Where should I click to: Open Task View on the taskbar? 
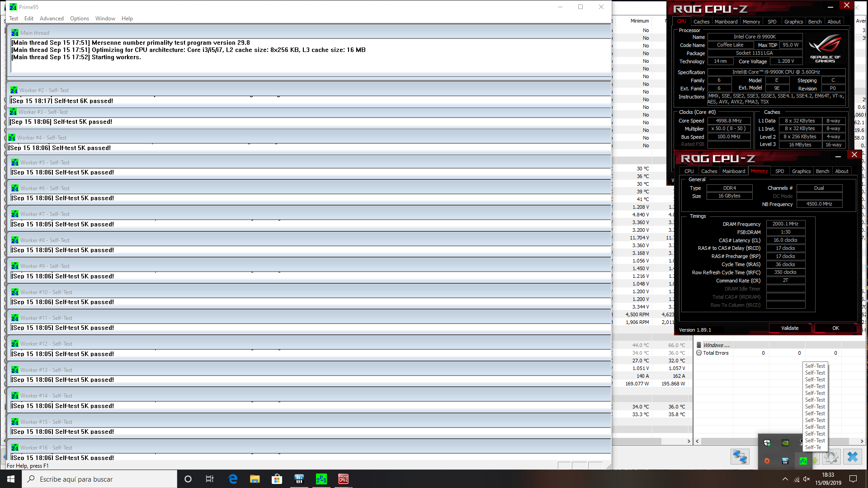[x=210, y=479]
